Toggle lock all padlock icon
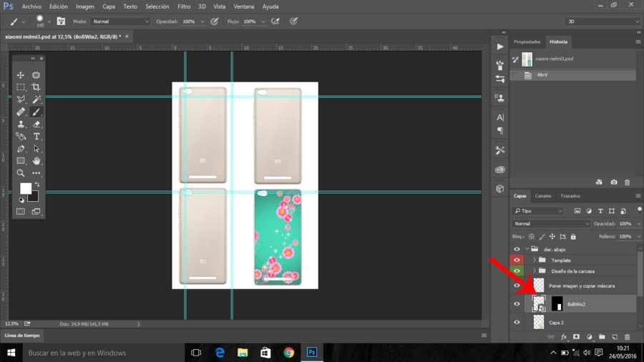Screen dimensions: 644x362 click(573, 237)
